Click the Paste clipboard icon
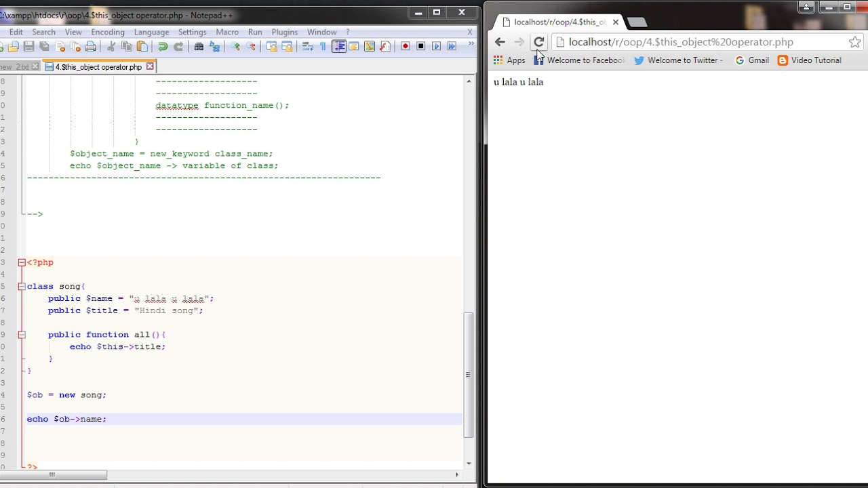This screenshot has height=488, width=868. tap(142, 46)
